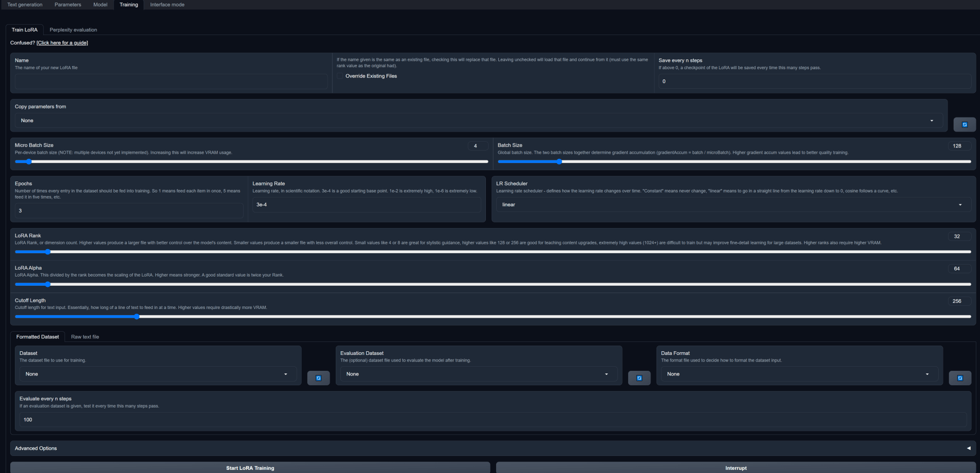Refresh the Copy parameters from list
Image resolution: width=980 pixels, height=473 pixels.
[965, 124]
